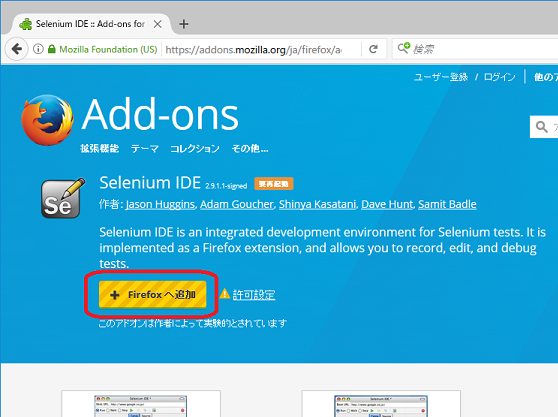This screenshot has width=558, height=417.
Task: Open the コレクション menu item
Action: (195, 148)
